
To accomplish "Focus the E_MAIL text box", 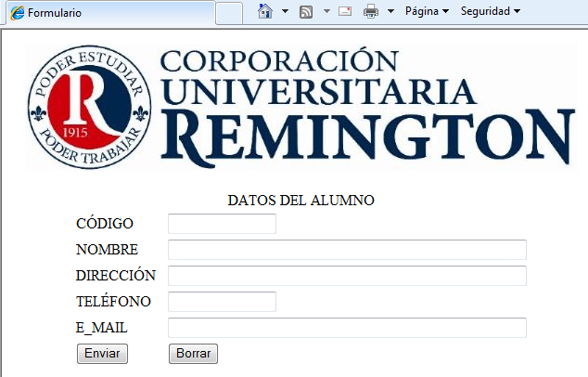I will 347,328.
